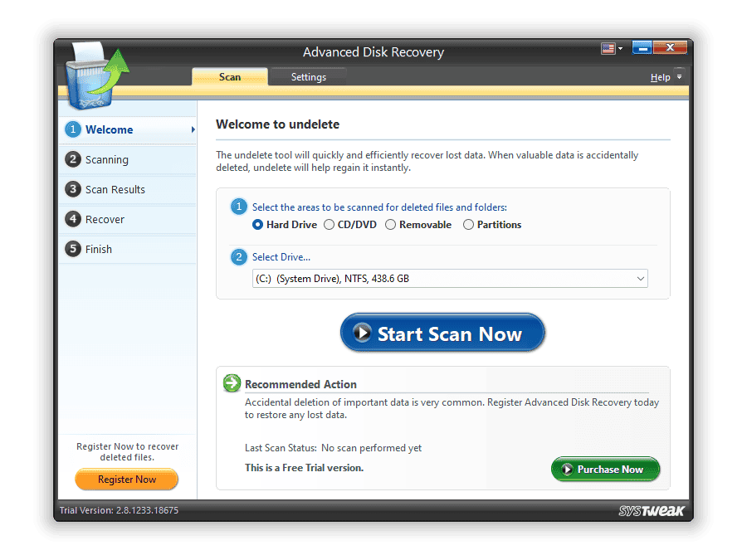Expand the Help menu arrow
This screenshot has height=560, width=747.
point(679,76)
